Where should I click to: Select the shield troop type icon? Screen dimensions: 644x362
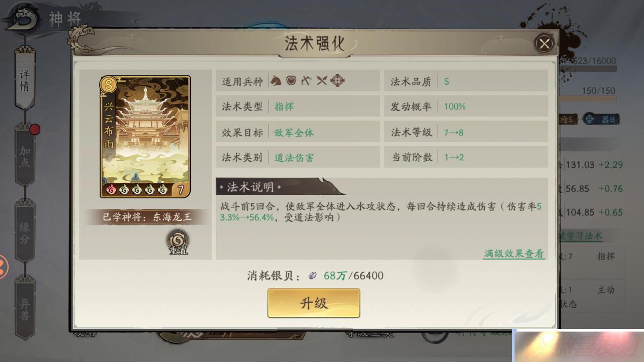pyautogui.click(x=291, y=81)
